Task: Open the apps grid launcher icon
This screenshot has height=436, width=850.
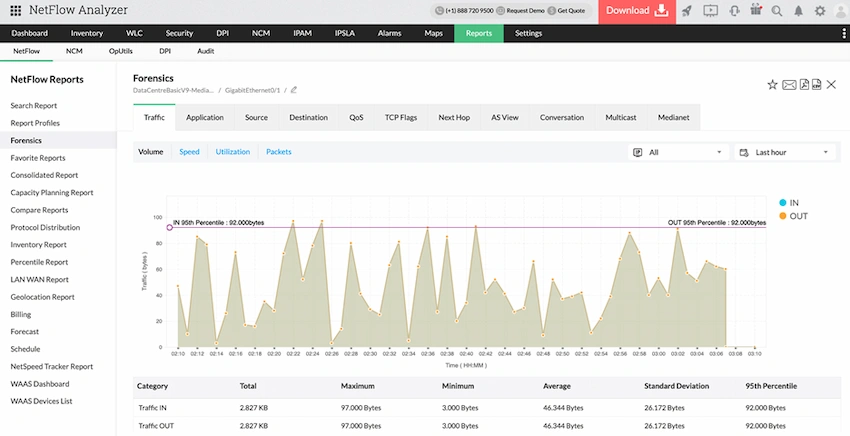Action: (x=16, y=10)
